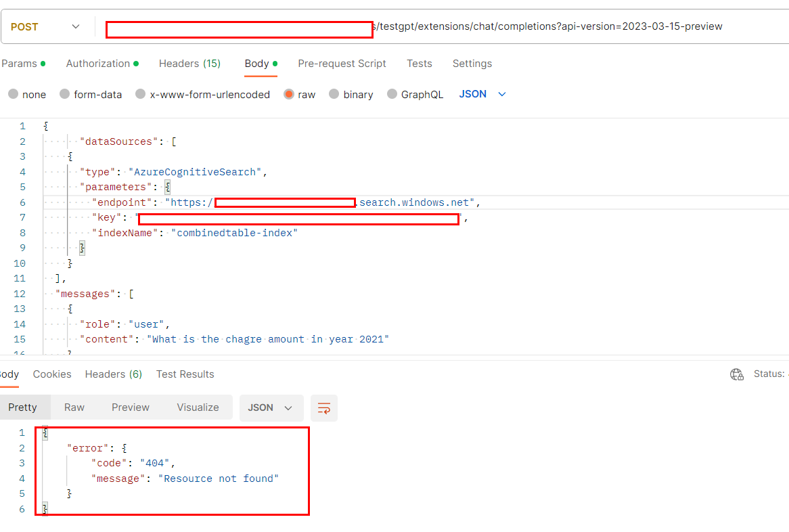This screenshot has width=789, height=532.
Task: Switch body type to GraphQL
Action: click(x=415, y=94)
